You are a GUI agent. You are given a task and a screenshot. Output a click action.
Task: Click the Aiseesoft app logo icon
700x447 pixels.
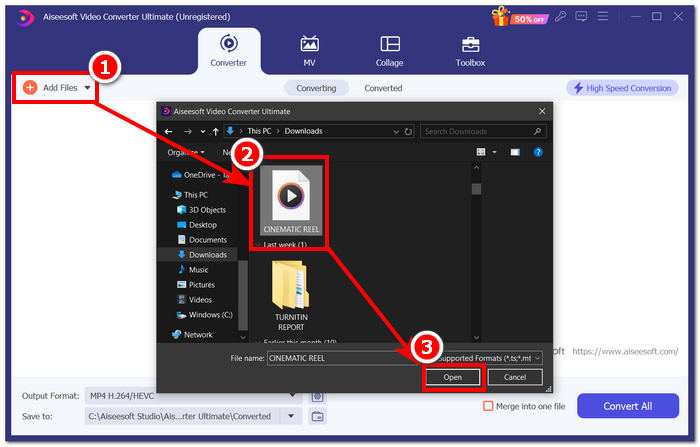pyautogui.click(x=25, y=17)
